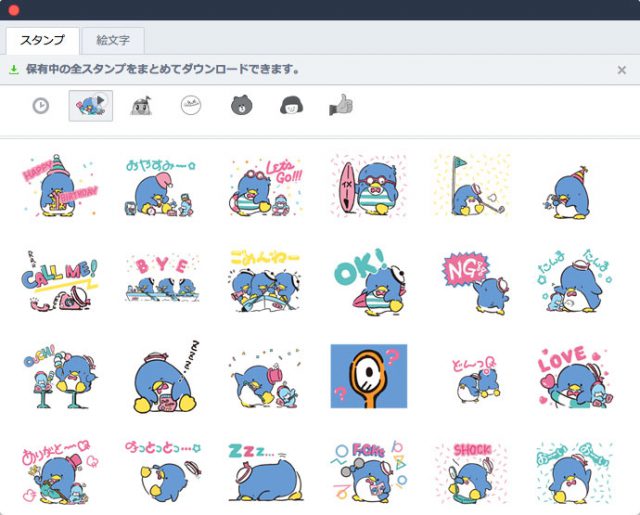
Task: Select the blue penguin sticker pack icon
Action: [x=91, y=106]
